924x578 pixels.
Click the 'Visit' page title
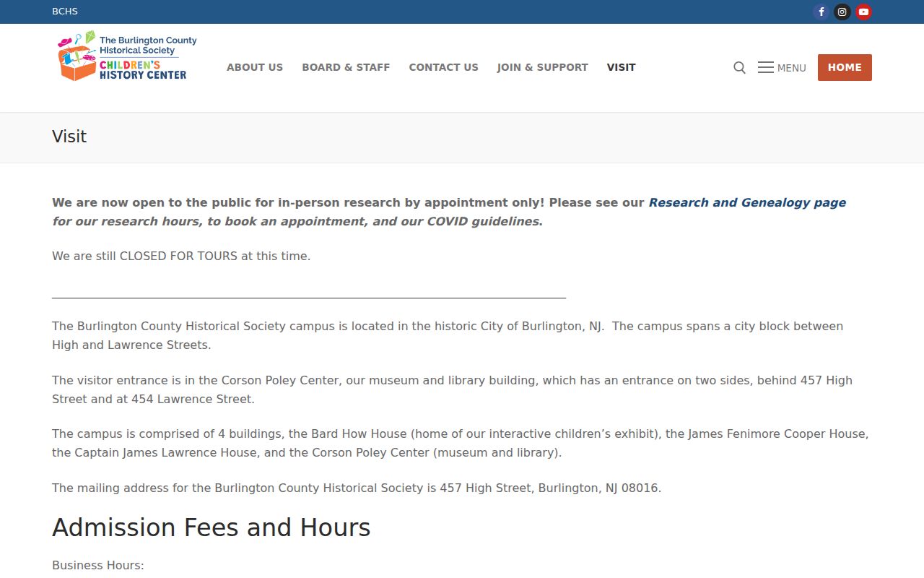(x=69, y=137)
